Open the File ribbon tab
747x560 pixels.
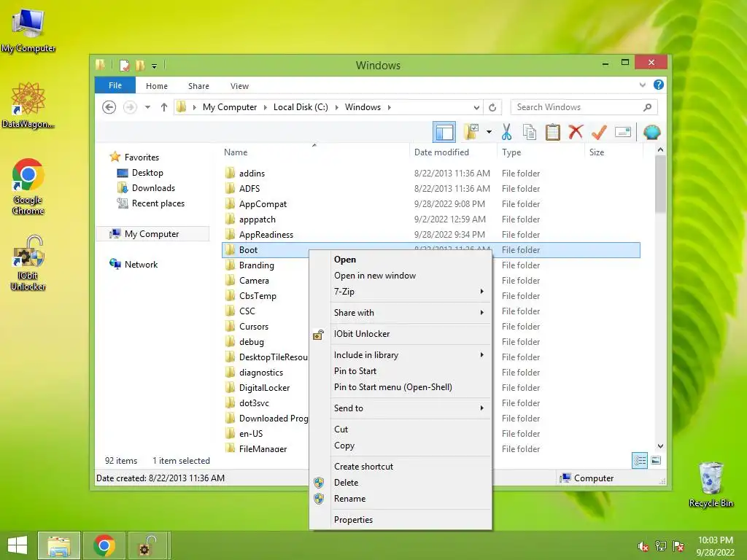pos(115,85)
